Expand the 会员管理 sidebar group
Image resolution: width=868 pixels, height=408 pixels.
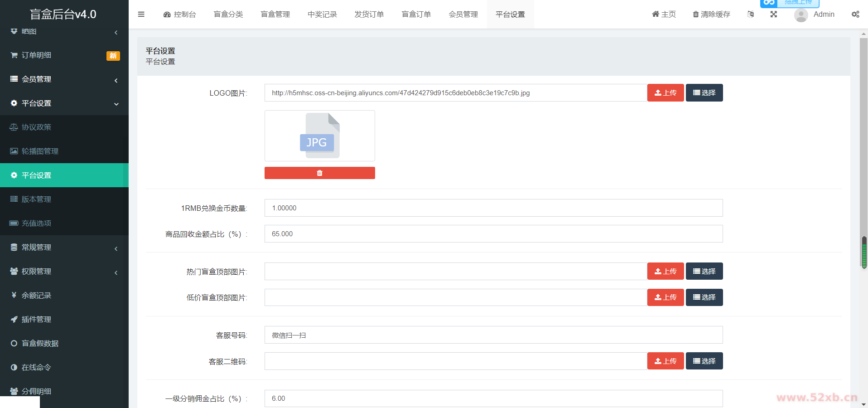[63, 79]
